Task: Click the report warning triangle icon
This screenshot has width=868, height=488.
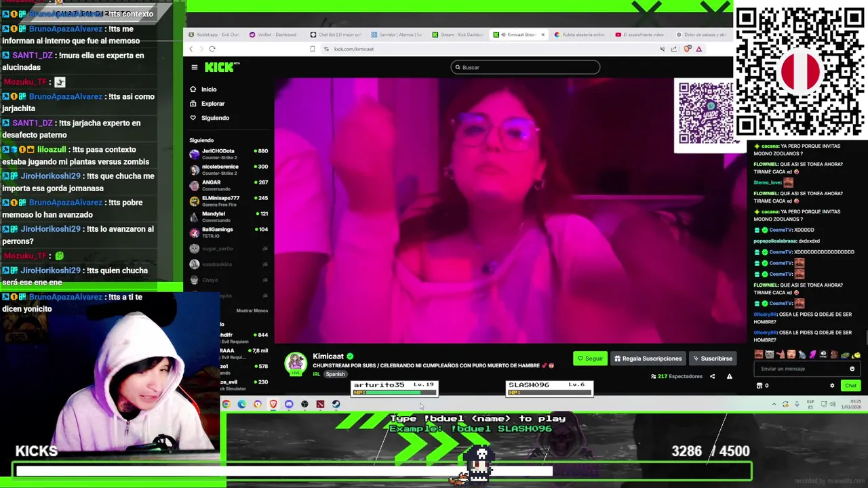Action: tap(729, 376)
